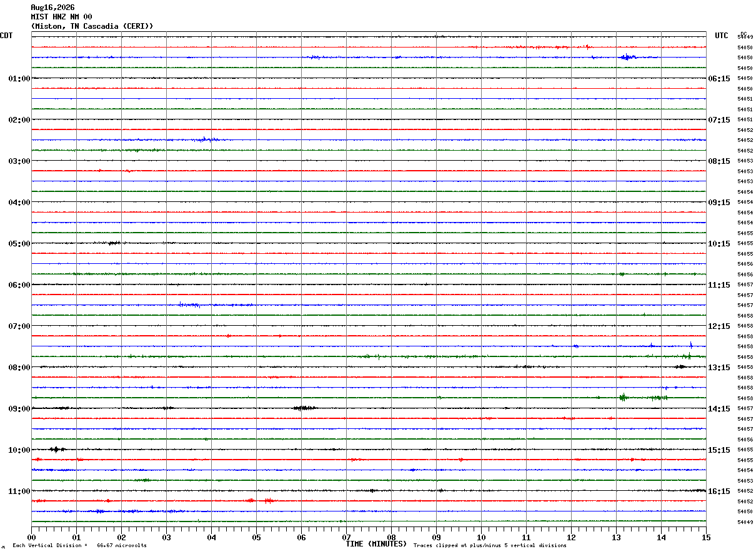The width and height of the screenshot is (756, 554).
Task: Click minute 15 on the time axis
Action: [706, 537]
